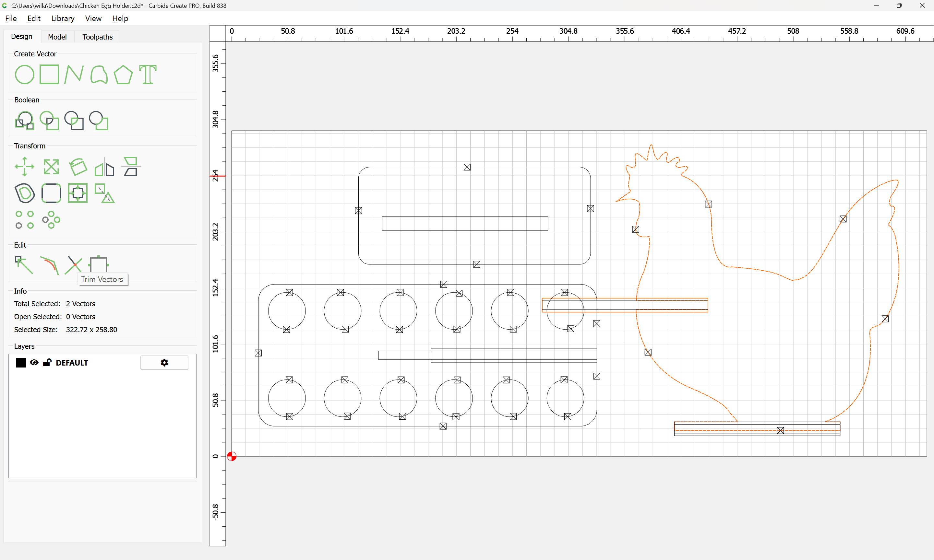934x560 pixels.
Task: Click the red origin marker on canvas
Action: coord(232,456)
